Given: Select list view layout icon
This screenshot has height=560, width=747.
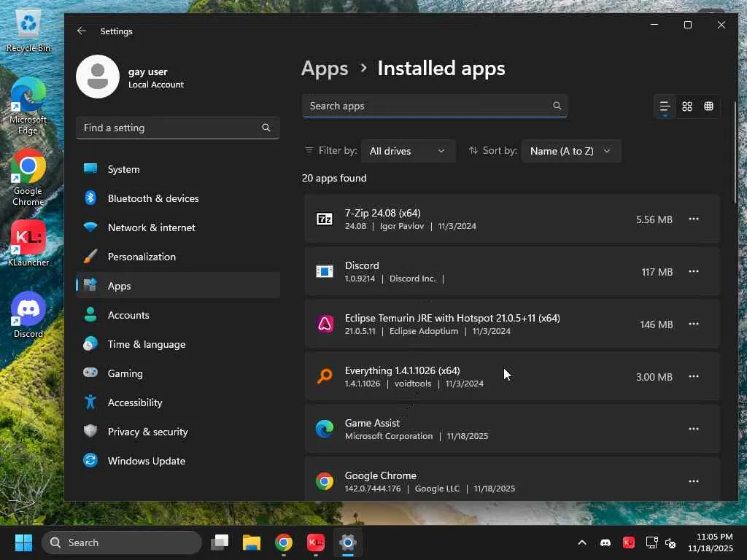Looking at the screenshot, I should pyautogui.click(x=665, y=106).
